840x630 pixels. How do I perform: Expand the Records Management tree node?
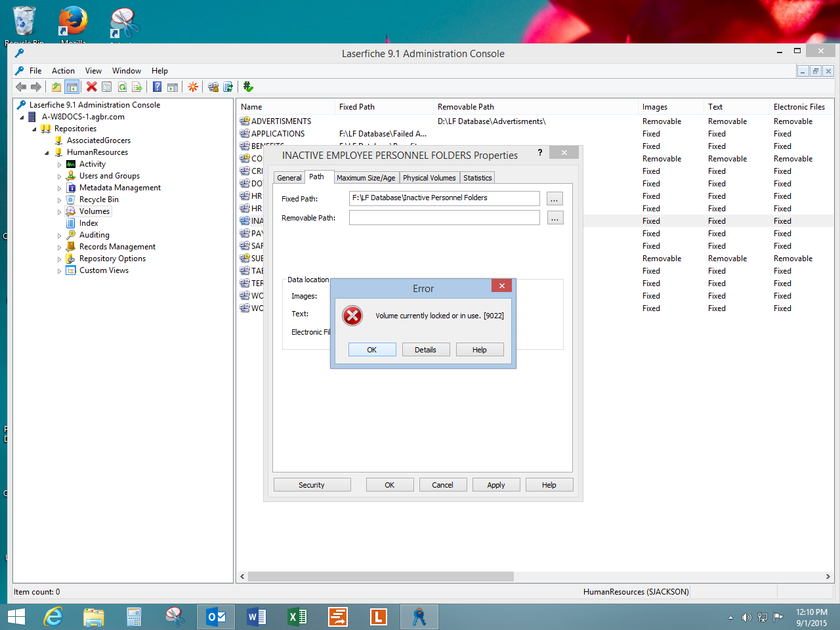coord(59,247)
